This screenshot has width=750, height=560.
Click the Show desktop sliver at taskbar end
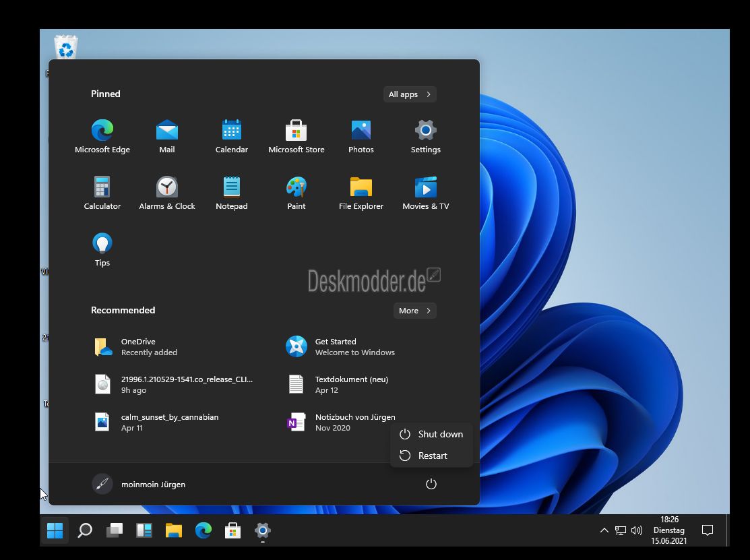pos(728,530)
